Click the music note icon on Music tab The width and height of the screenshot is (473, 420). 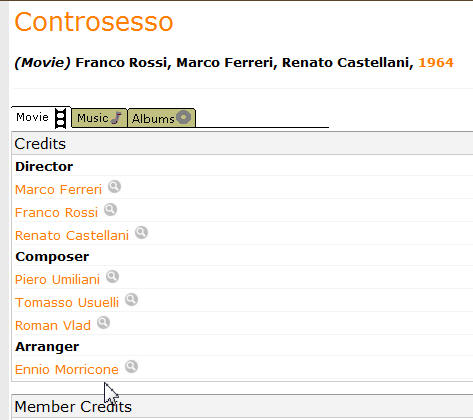pyautogui.click(x=116, y=118)
